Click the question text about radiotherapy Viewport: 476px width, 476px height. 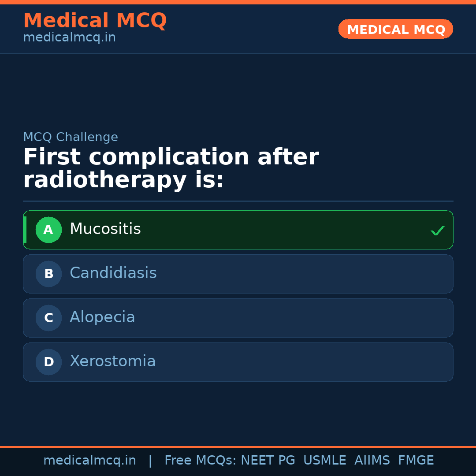coord(171,167)
